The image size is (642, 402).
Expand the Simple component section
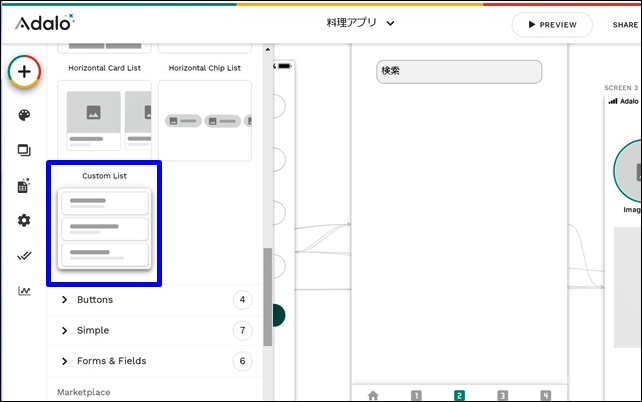pos(155,330)
